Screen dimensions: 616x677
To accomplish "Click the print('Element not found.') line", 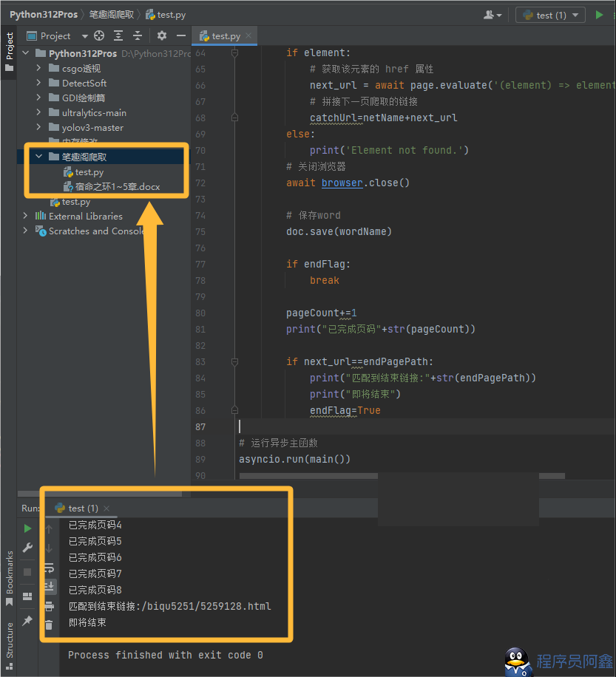I will pos(389,150).
